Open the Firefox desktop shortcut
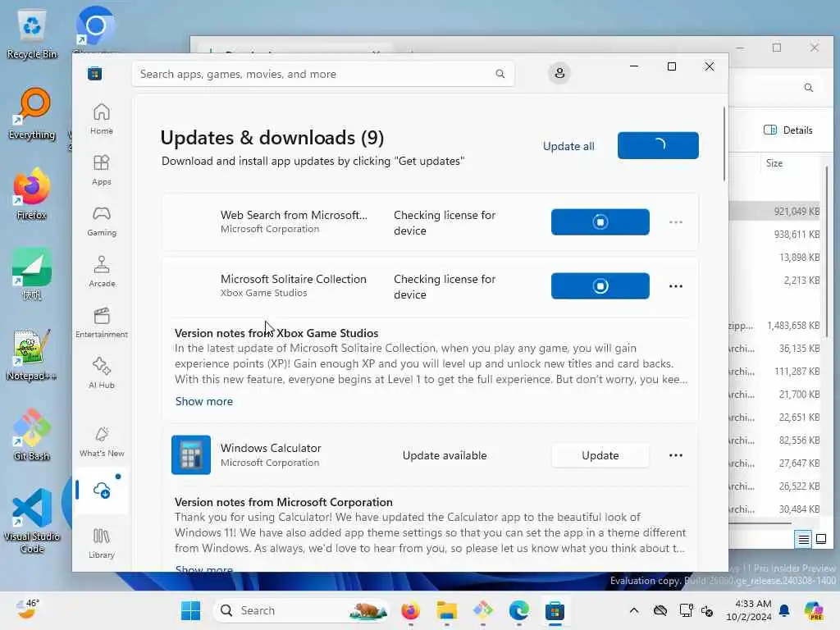Viewport: 840px width, 630px height. click(32, 194)
